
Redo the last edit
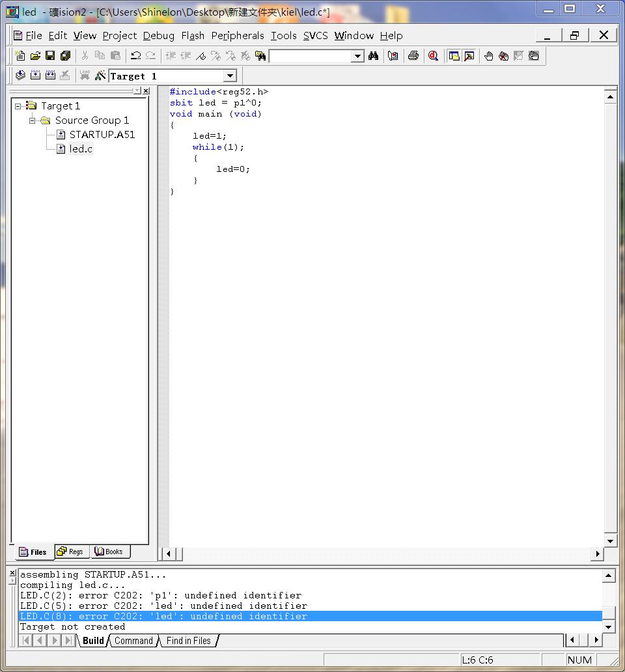coord(150,56)
